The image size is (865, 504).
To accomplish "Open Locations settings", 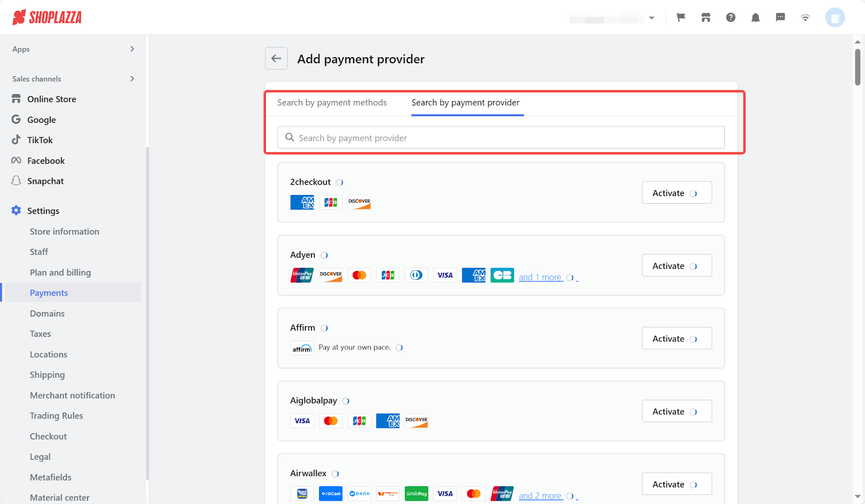I will (x=49, y=354).
